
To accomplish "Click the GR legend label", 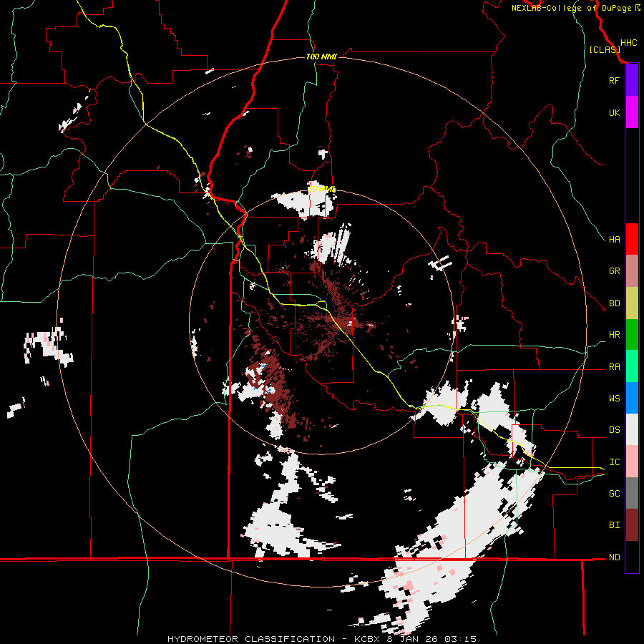I will click(614, 271).
